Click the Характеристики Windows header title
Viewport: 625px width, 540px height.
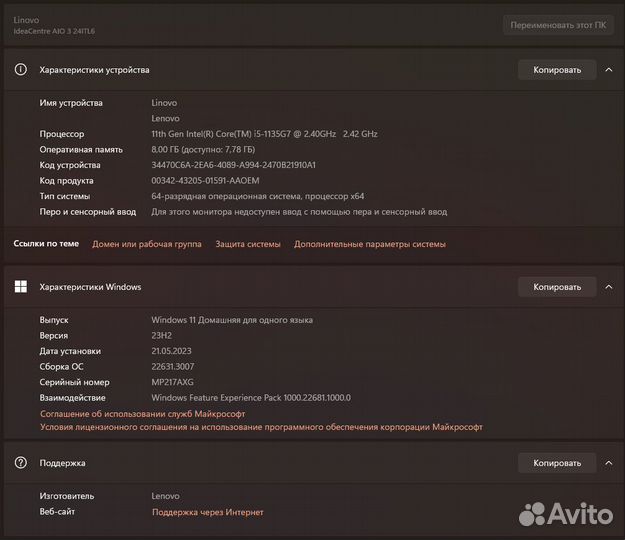click(90, 287)
